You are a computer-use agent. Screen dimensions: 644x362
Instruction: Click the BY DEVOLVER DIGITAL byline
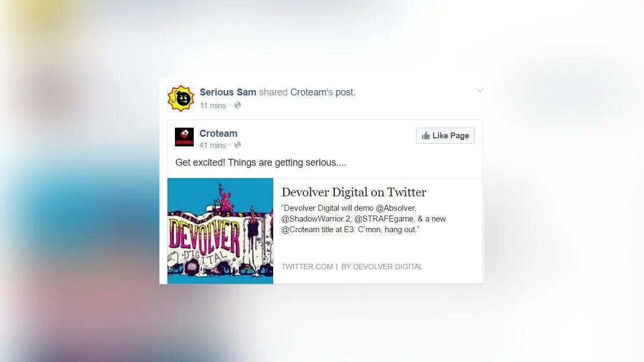tap(382, 267)
